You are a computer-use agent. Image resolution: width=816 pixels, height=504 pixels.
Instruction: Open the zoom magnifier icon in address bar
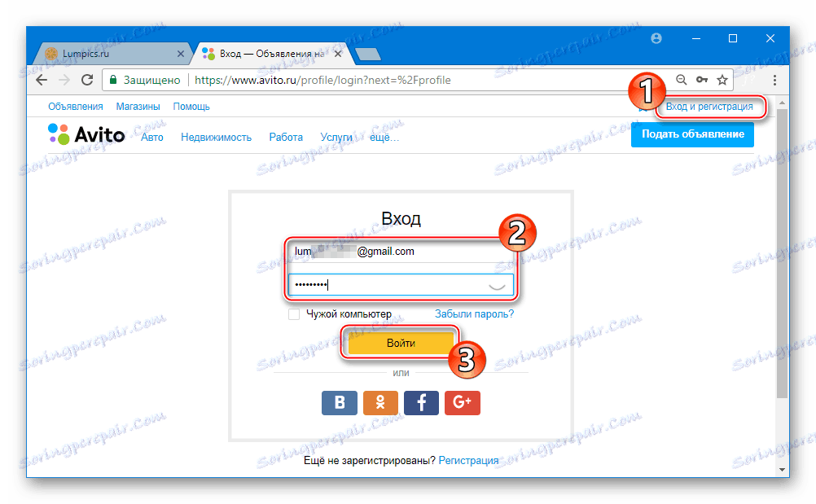681,80
